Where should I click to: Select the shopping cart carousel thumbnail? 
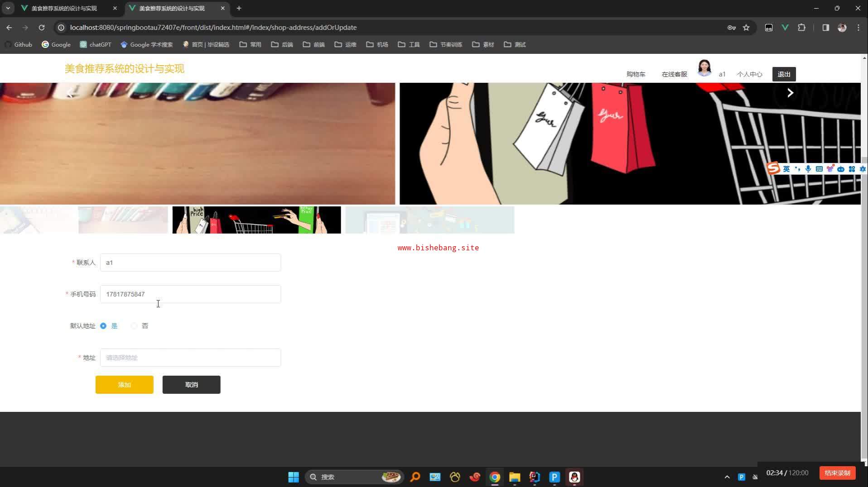tap(257, 220)
